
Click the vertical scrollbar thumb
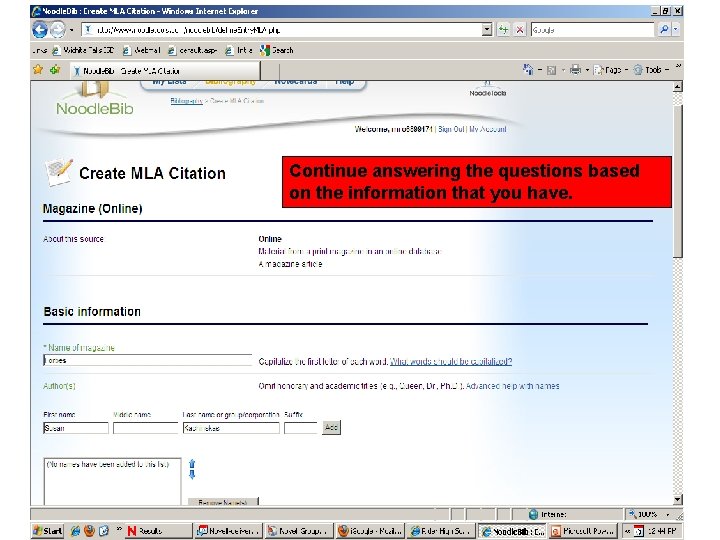[678, 181]
